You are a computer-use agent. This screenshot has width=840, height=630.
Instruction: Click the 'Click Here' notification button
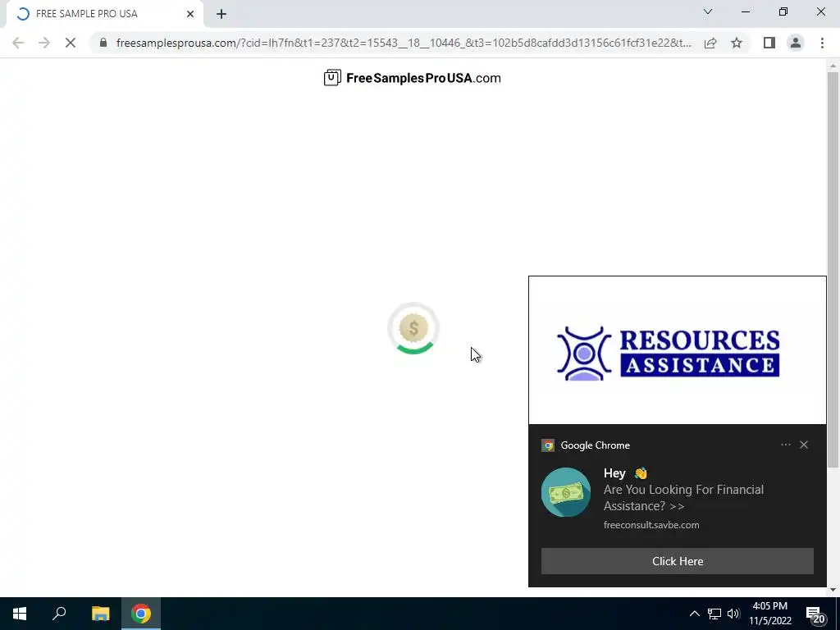677,561
